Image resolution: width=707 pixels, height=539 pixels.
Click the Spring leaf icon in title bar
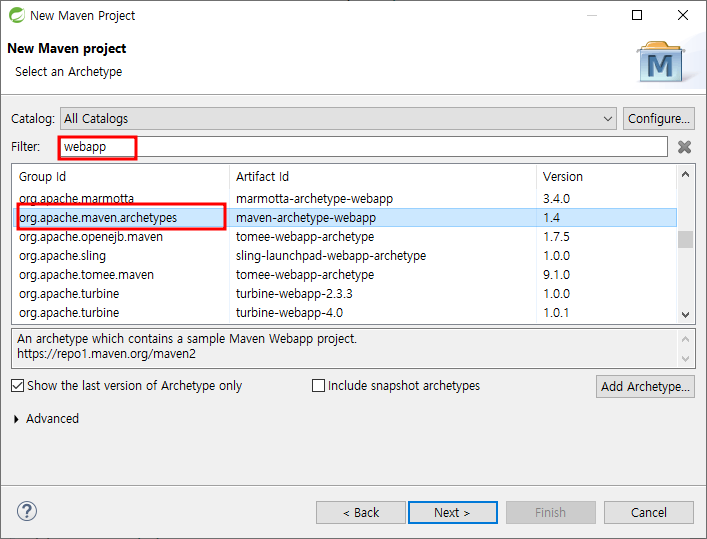[x=17, y=15]
